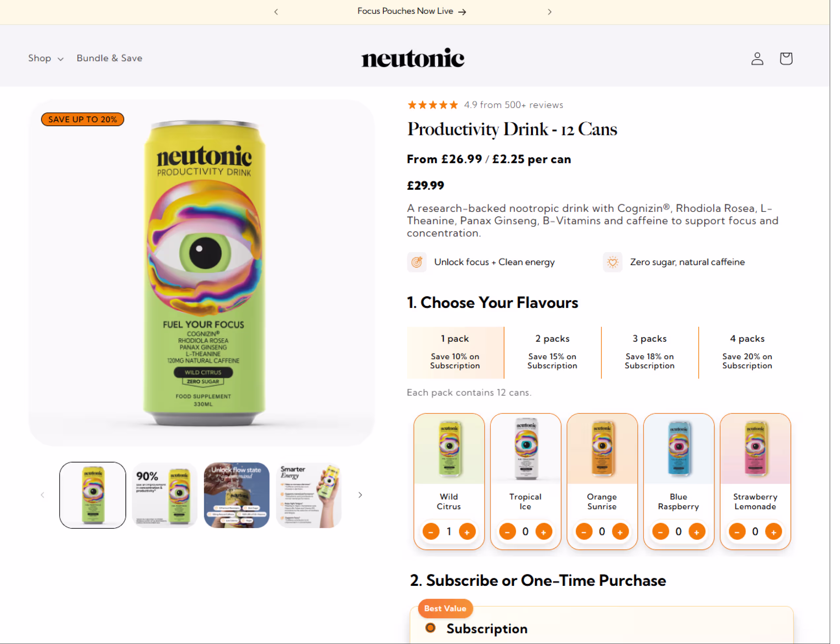Screen dimensions: 840x644
Task: Open the Smarter Energy thumbnail image
Action: point(308,495)
